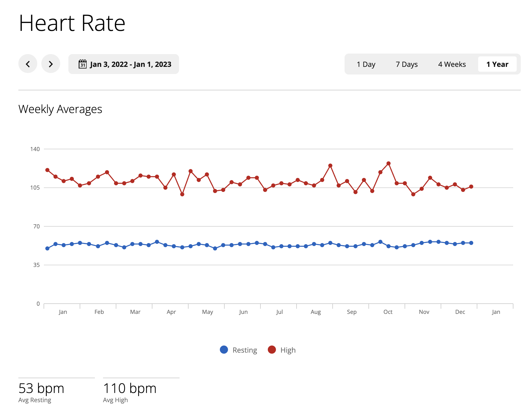
Task: Click highest red data point in October
Action: [388, 163]
